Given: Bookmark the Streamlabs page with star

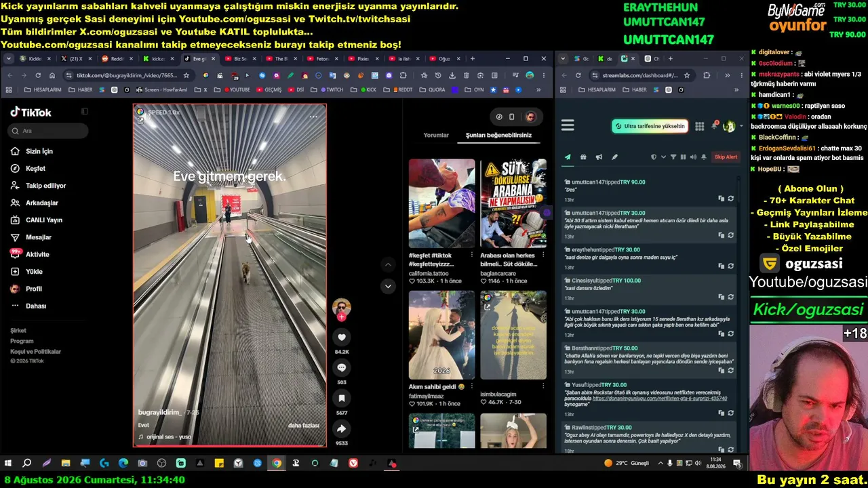Looking at the screenshot, I should [687, 75].
